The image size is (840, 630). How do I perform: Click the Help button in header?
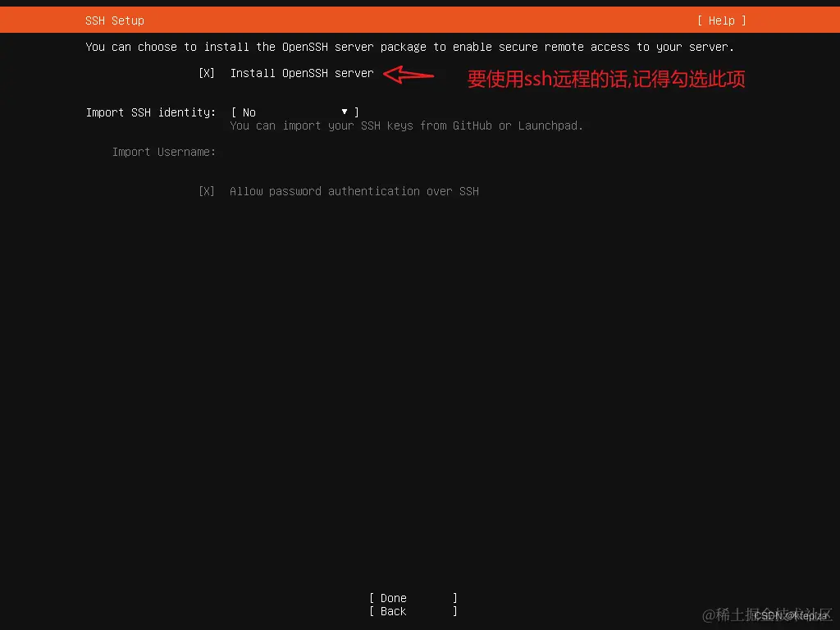point(722,21)
